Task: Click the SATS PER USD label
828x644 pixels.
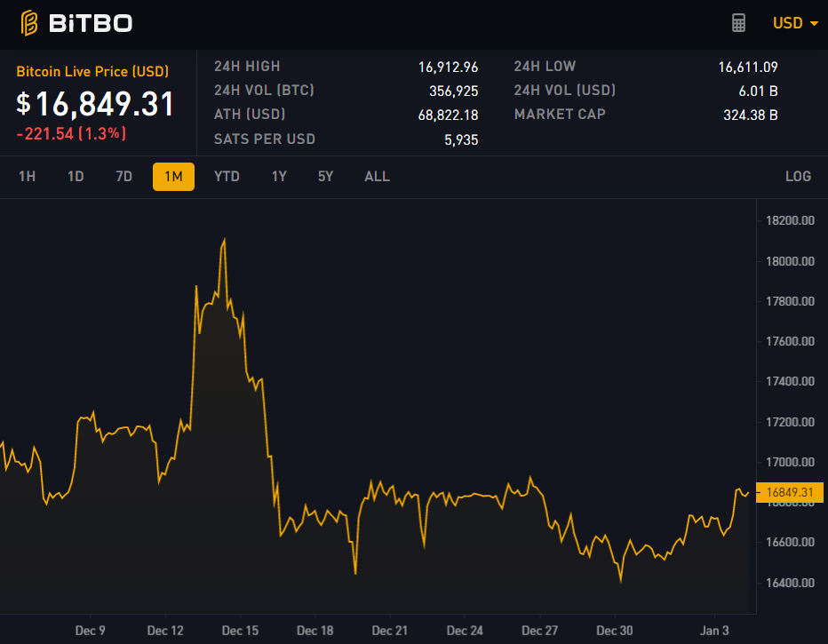Action: point(265,139)
